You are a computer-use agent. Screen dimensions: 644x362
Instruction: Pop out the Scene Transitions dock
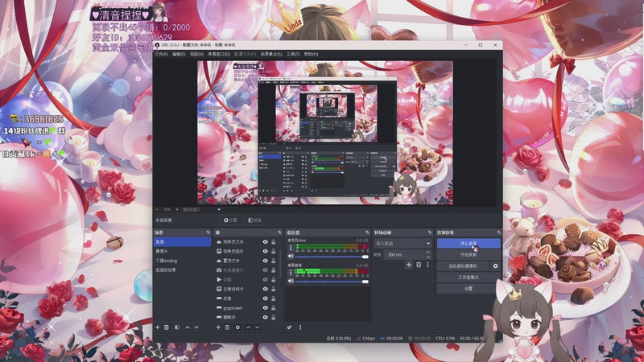pos(430,232)
